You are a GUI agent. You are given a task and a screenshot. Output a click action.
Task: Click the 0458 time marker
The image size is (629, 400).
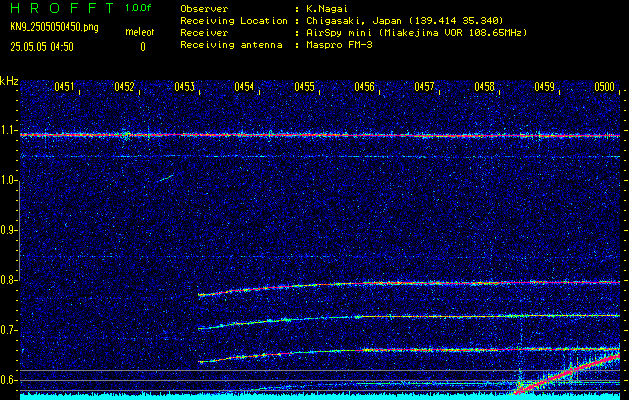(x=484, y=86)
